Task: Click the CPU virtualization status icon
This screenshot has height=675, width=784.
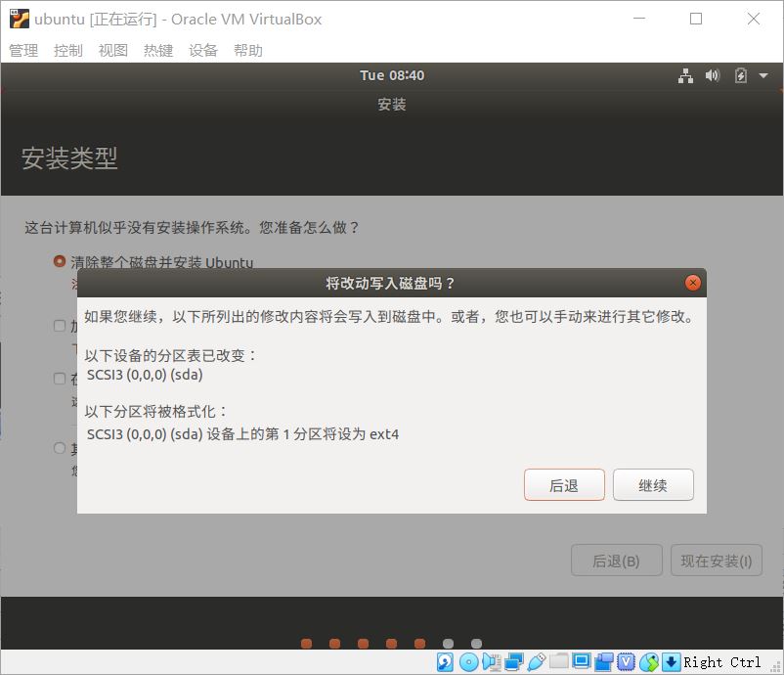Action: (626, 662)
